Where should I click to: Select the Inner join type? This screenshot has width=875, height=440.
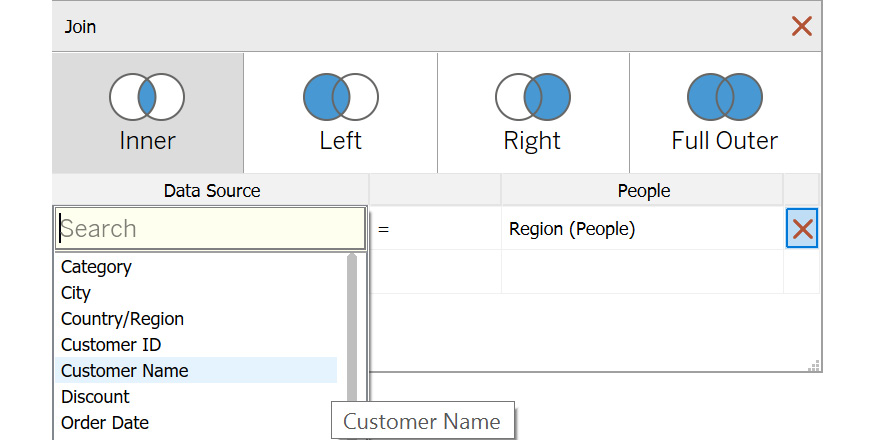click(x=148, y=113)
